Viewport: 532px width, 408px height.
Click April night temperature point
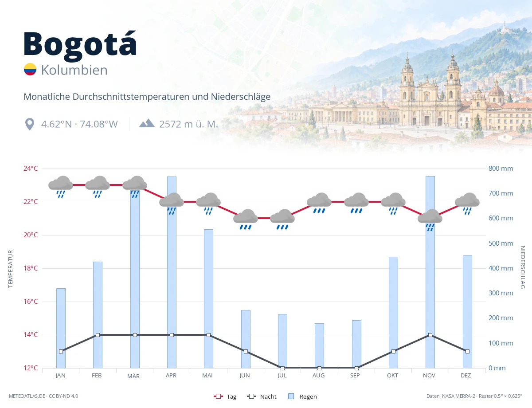(172, 335)
